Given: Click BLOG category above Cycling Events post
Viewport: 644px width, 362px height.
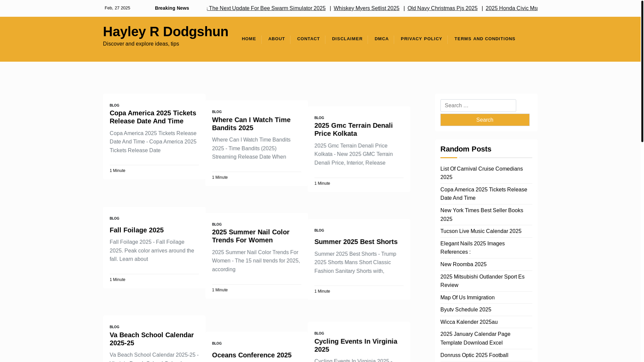Looking at the screenshot, I should tap(319, 334).
